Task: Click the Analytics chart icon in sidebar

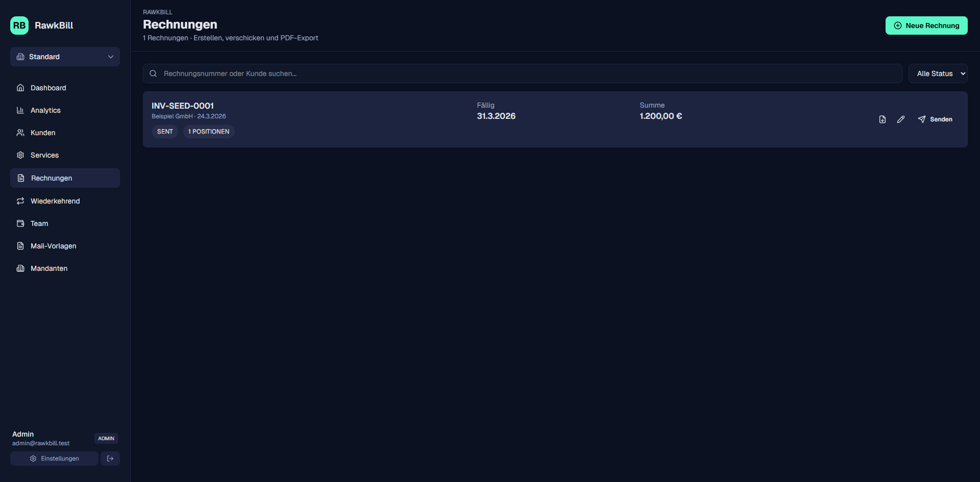Action: click(20, 110)
